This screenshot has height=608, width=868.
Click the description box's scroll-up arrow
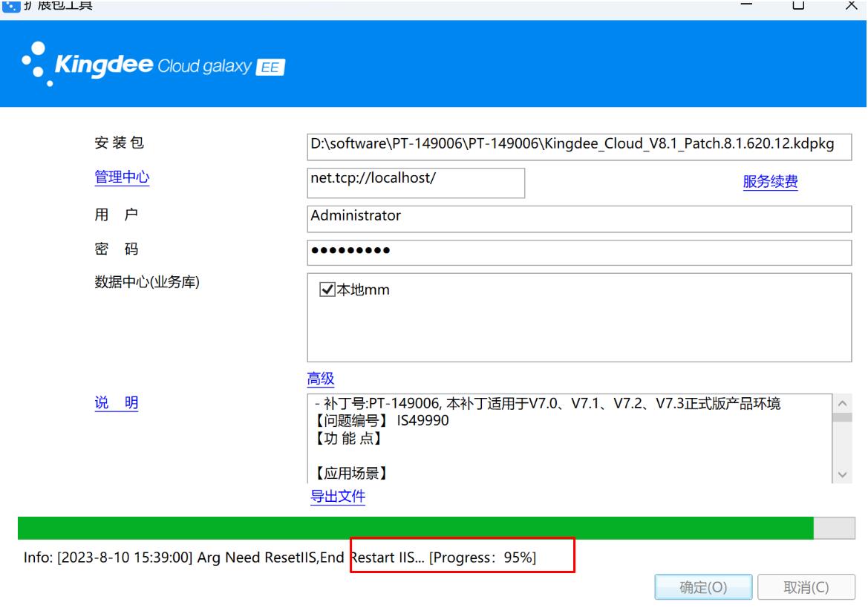click(x=842, y=403)
